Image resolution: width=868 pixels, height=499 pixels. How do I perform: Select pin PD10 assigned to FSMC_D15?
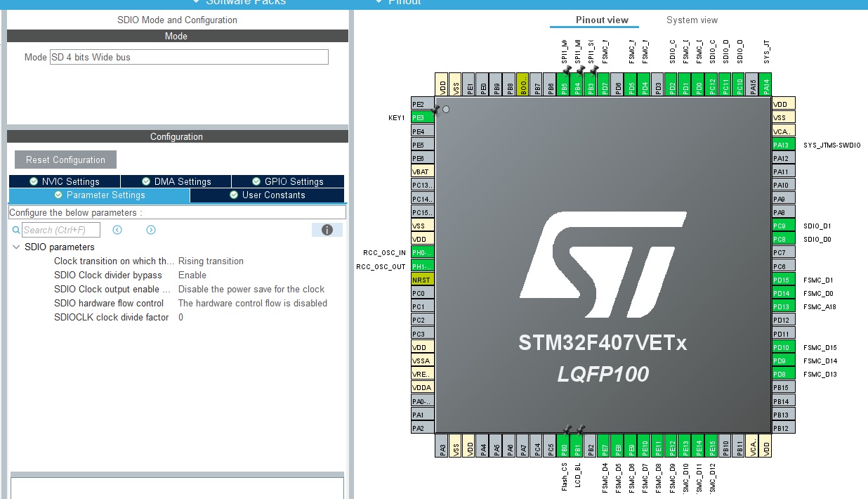tap(782, 347)
